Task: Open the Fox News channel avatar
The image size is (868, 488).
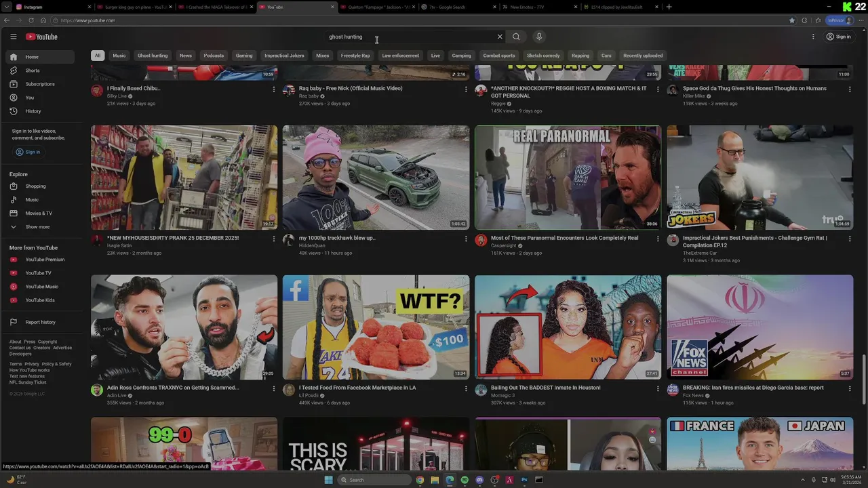Action: pos(673,390)
